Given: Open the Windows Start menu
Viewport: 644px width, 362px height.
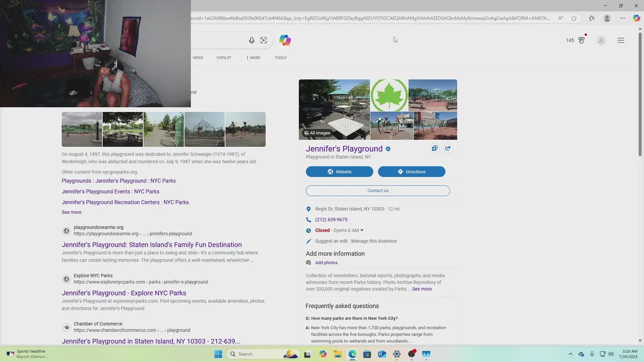Looking at the screenshot, I should click(x=218, y=354).
